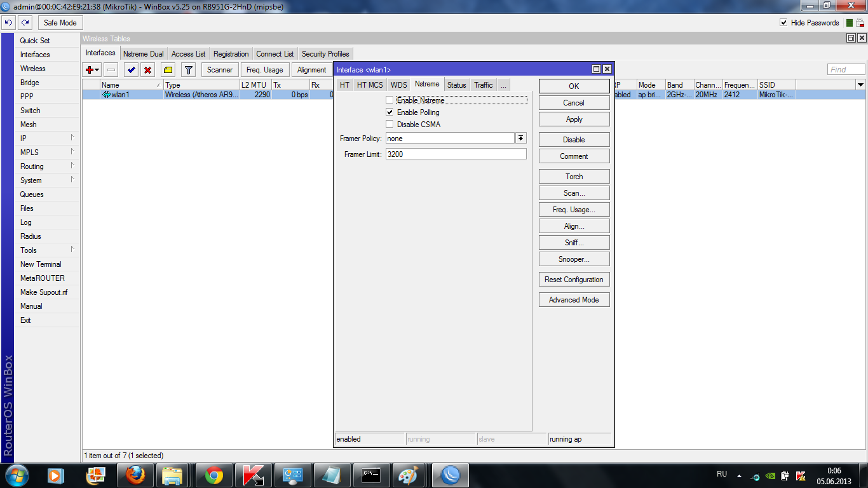
Task: Open the Windows Start menu
Action: point(17,475)
